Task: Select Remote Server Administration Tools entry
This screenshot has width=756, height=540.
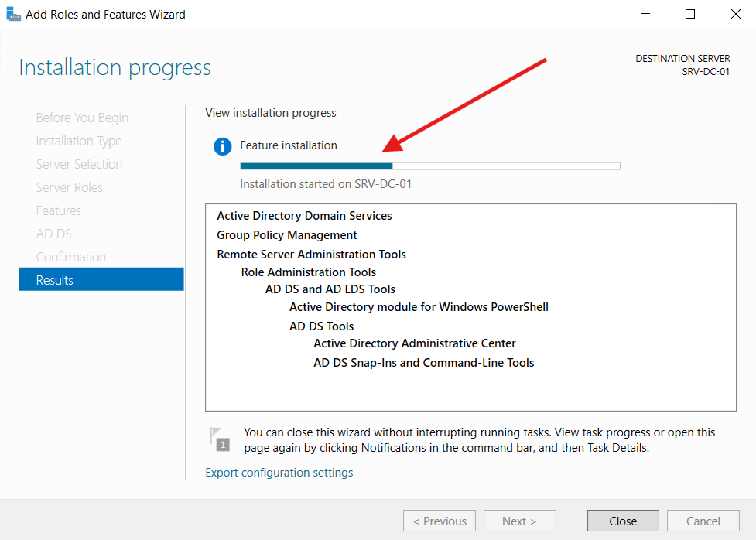Action: coord(311,254)
